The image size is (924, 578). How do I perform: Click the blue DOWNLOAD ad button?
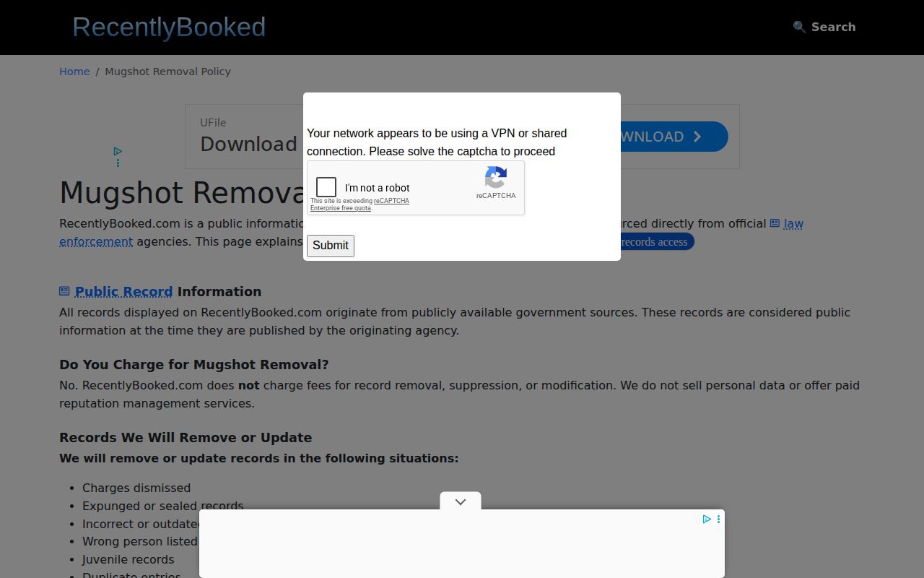coord(673,137)
